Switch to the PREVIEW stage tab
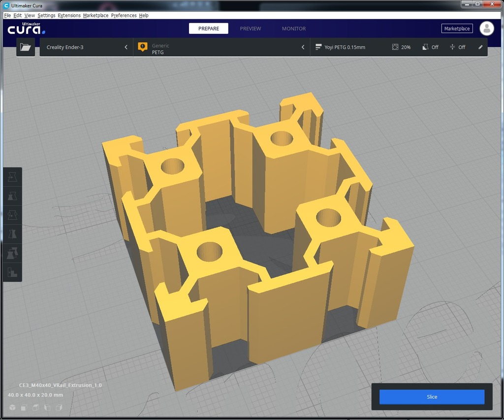The height and width of the screenshot is (420, 504). (x=251, y=28)
